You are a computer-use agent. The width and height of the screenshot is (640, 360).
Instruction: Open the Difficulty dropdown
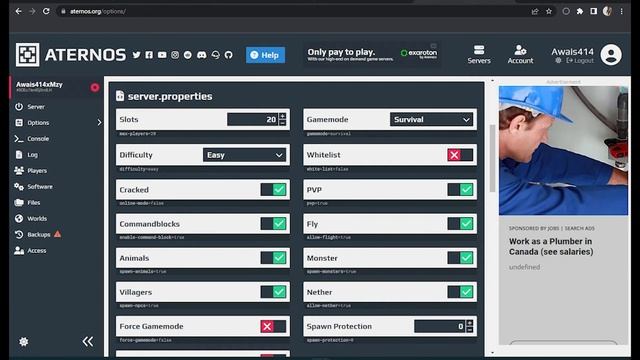pos(244,155)
